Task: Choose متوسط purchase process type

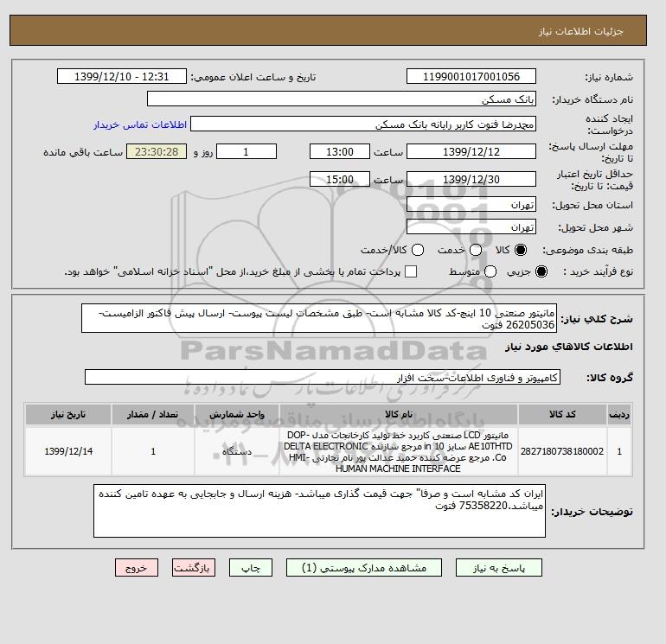Action: pos(490,271)
